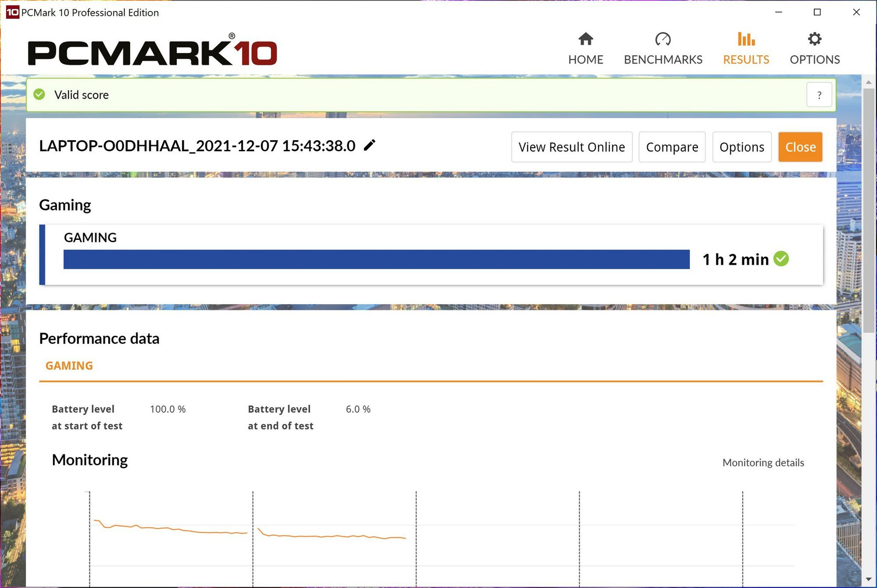This screenshot has width=877, height=588.
Task: Select the GAMING performance data tab
Action: 69,366
